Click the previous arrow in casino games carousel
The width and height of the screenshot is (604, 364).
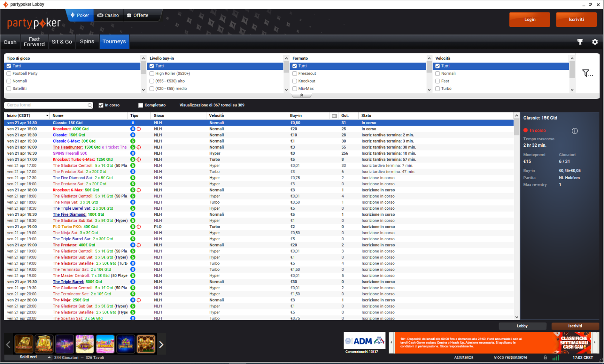[x=8, y=344]
